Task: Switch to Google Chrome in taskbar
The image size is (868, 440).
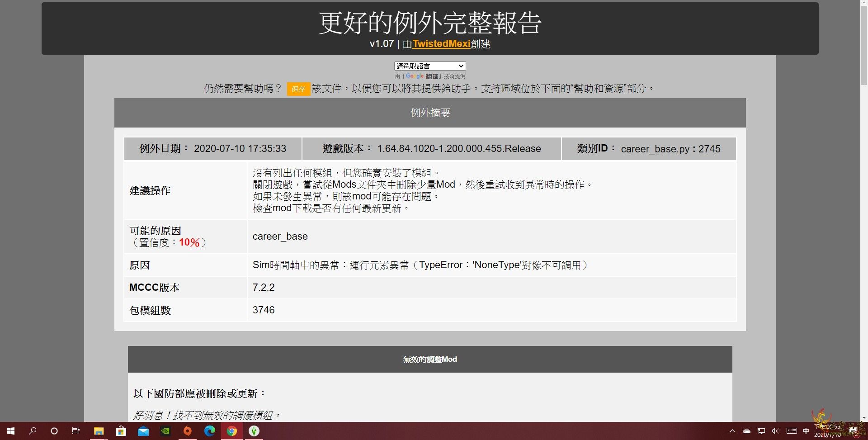Action: click(x=232, y=431)
